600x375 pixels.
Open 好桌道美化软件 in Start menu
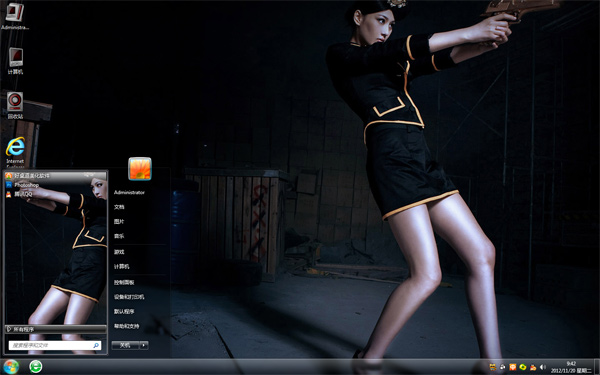click(55, 176)
